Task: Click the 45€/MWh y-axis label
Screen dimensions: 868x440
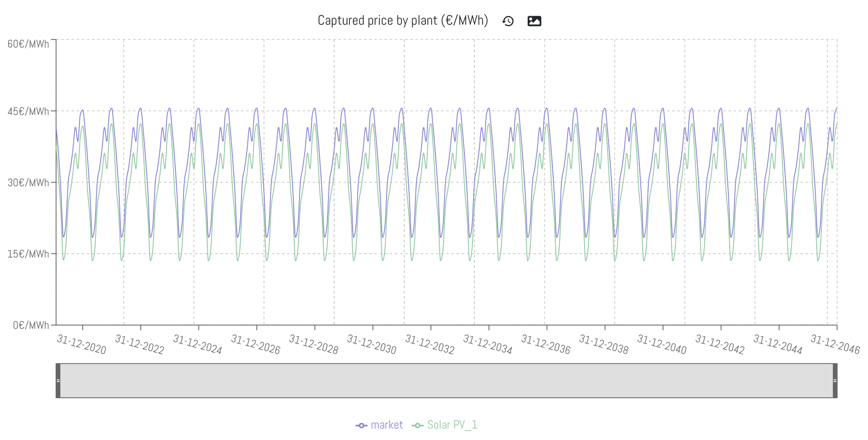Action: [28, 111]
